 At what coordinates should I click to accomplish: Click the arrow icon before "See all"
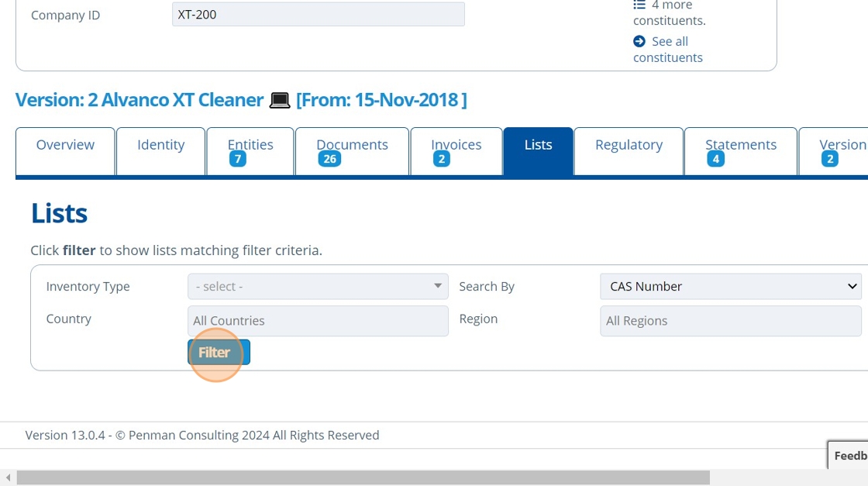click(639, 41)
